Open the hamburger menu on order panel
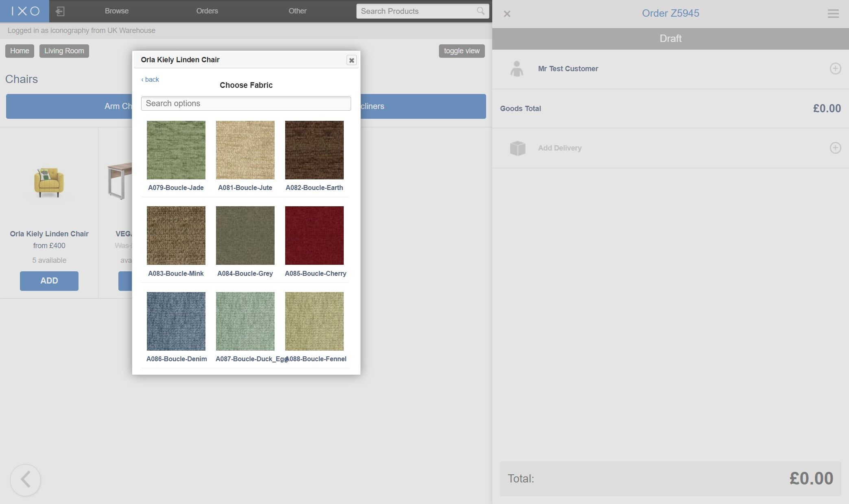849x504 pixels. coord(833,13)
